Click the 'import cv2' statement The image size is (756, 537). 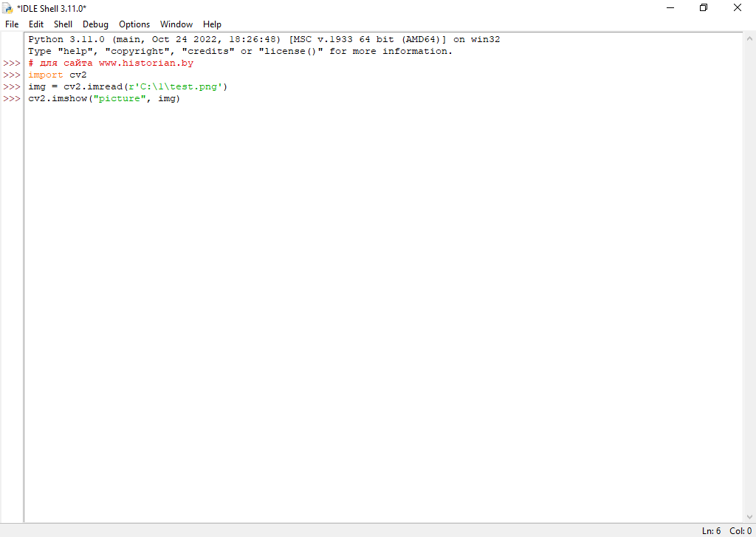pos(58,75)
